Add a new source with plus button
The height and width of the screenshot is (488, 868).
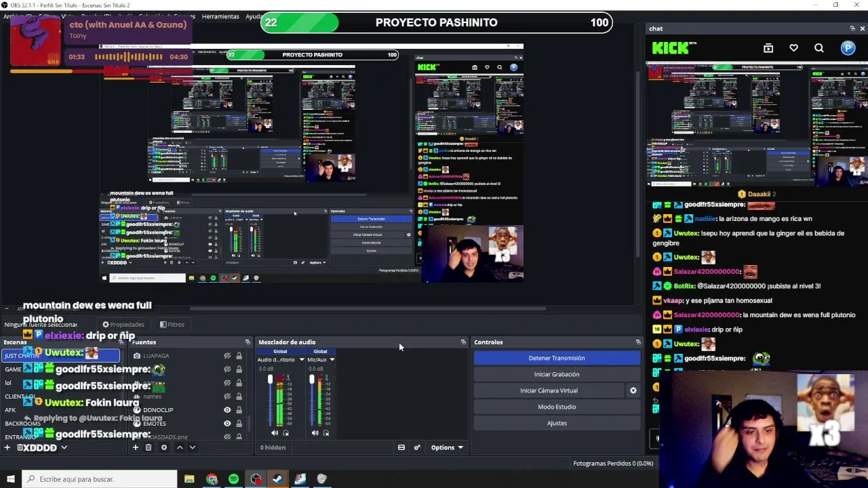click(136, 447)
